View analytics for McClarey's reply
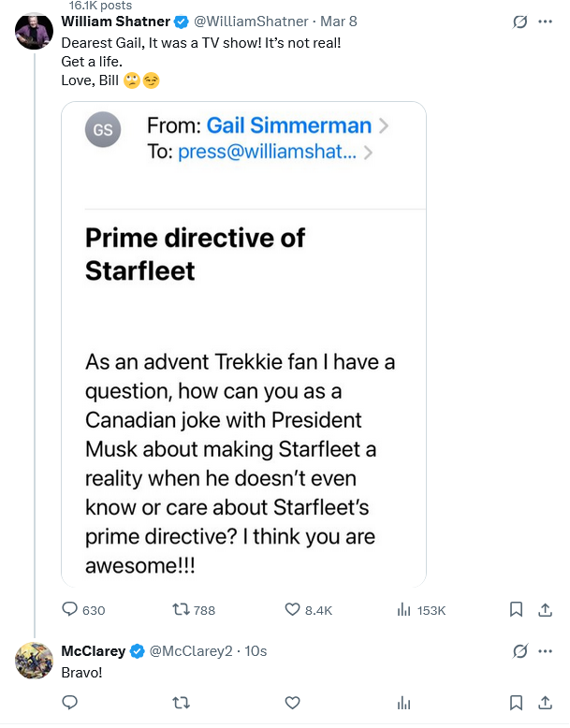The height and width of the screenshot is (728, 570). pos(404,702)
